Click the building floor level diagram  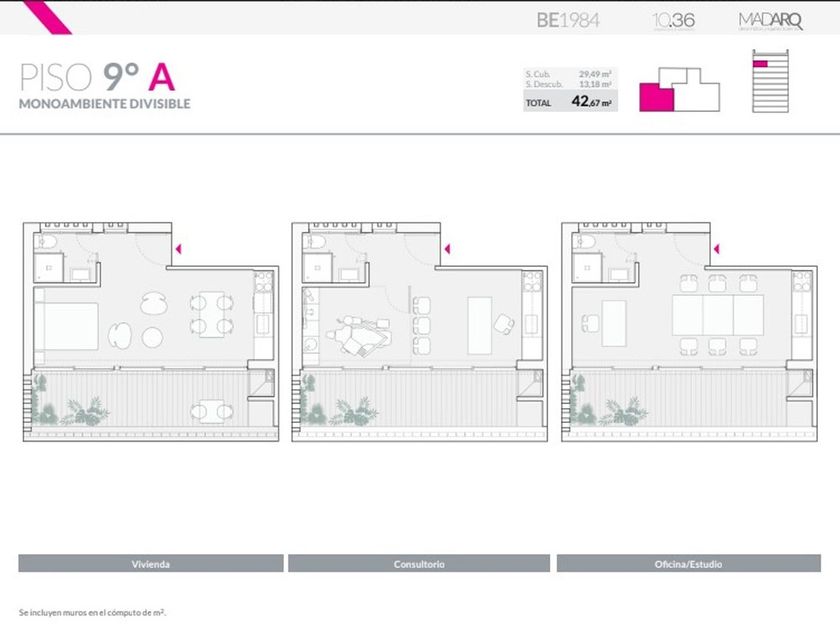point(770,81)
